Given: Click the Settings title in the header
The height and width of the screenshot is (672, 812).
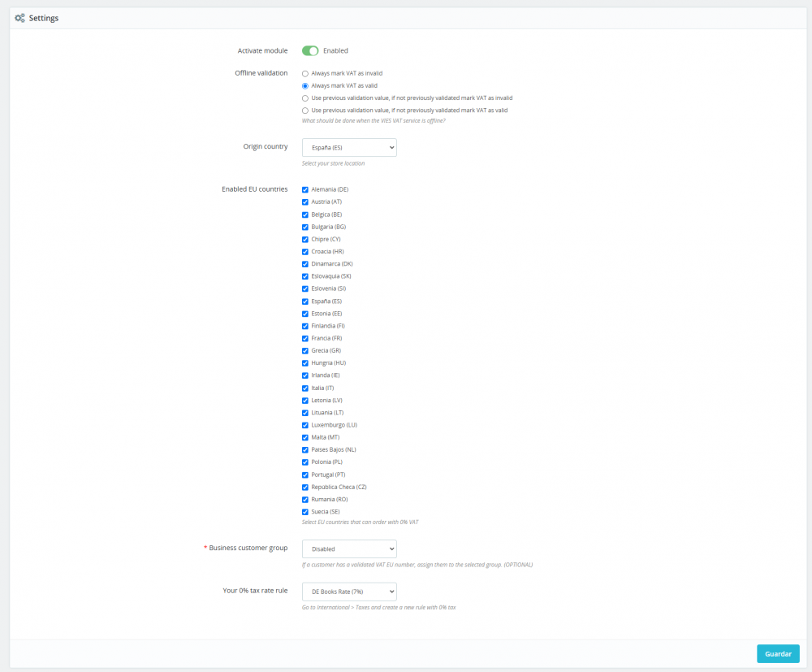Looking at the screenshot, I should point(45,17).
